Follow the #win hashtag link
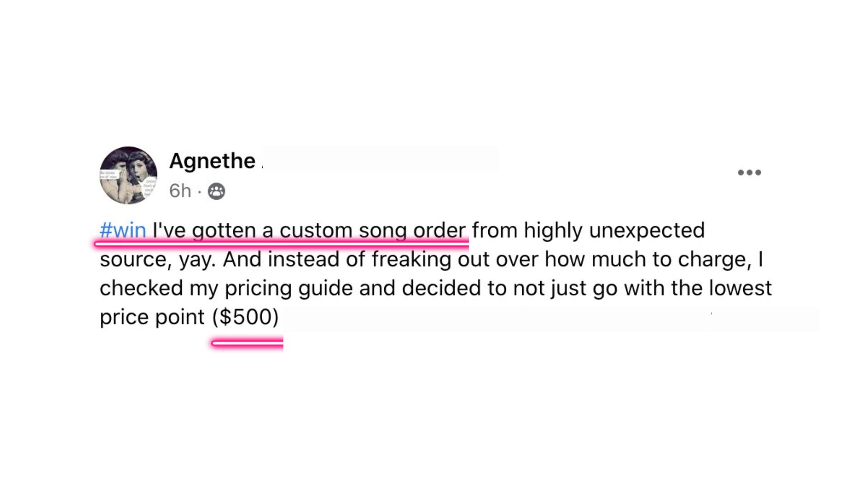 pos(123,230)
